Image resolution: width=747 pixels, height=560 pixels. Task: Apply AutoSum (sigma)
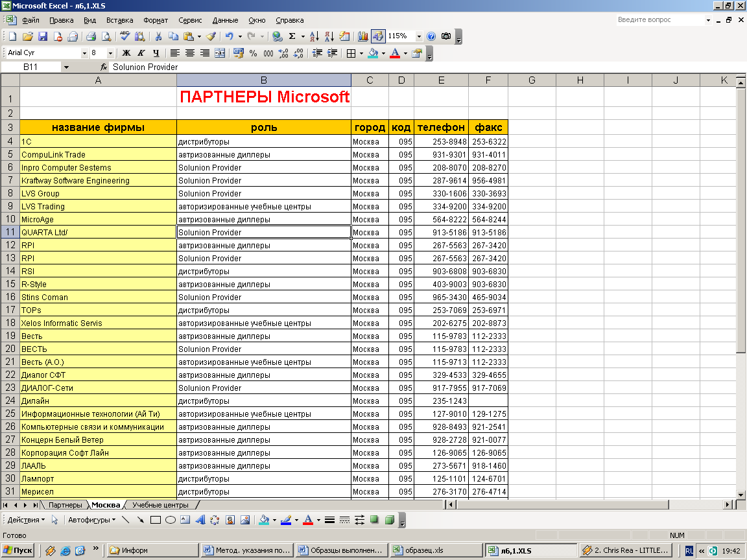[292, 36]
